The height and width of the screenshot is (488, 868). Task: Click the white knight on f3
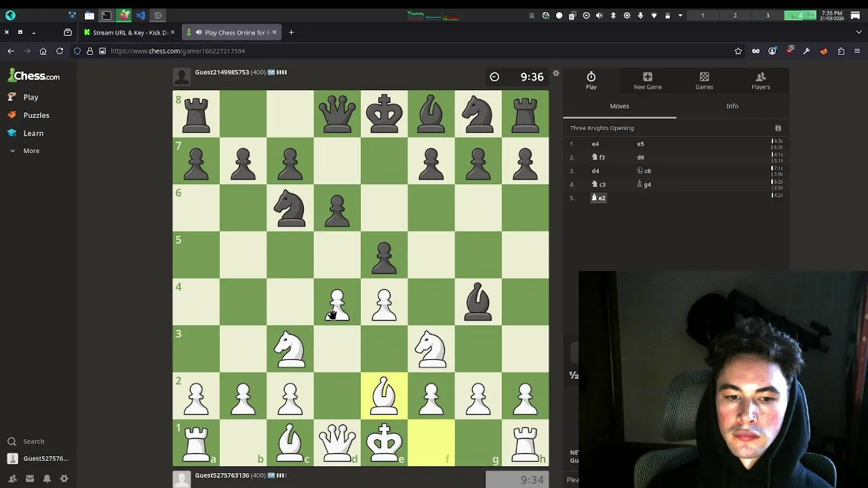[431, 349]
